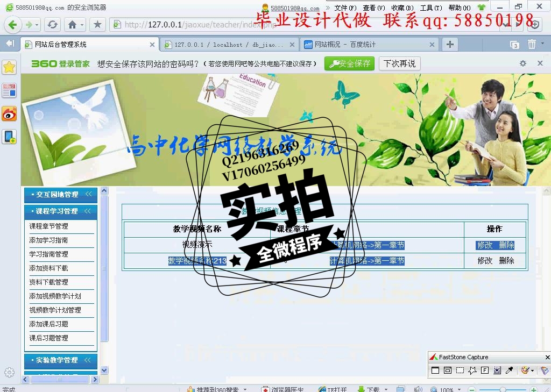Open 添加学习指南 link
Viewport: 551px width, 392px height.
[48, 240]
